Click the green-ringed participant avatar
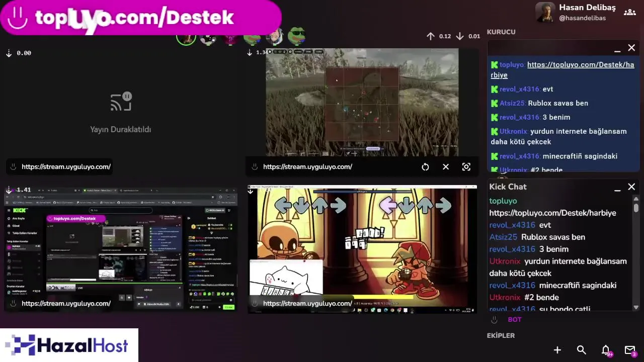The image size is (644, 362). click(186, 36)
